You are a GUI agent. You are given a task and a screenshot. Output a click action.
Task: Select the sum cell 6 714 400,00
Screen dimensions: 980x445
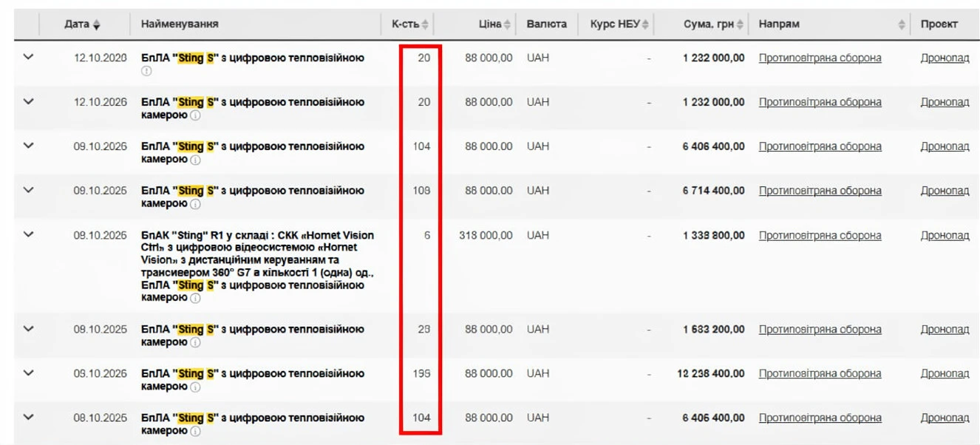[714, 191]
